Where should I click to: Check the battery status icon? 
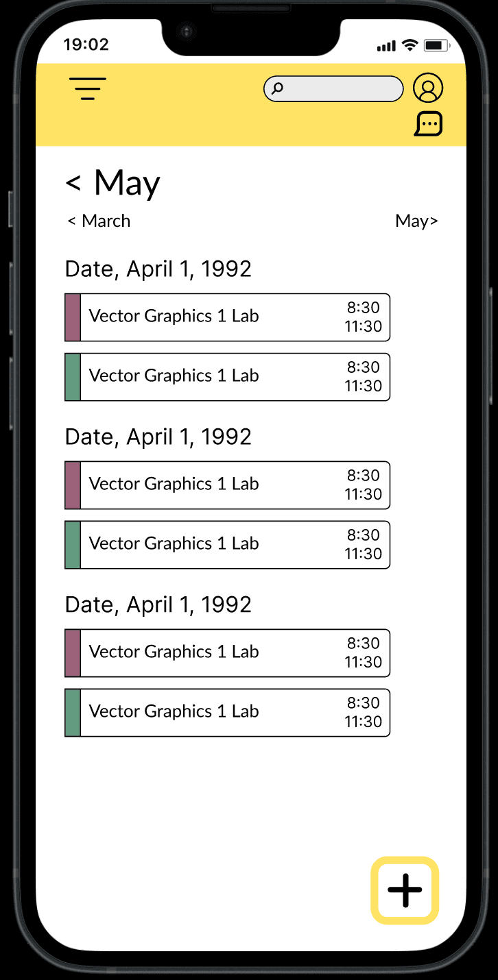pyautogui.click(x=436, y=46)
